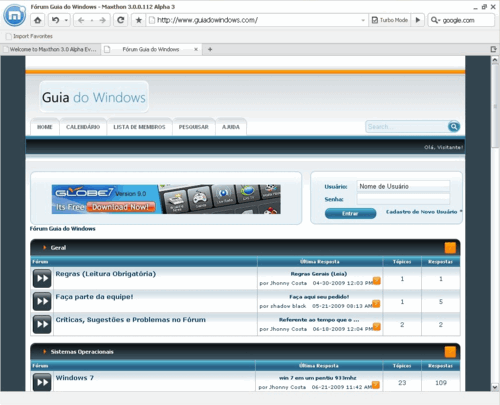The image size is (500, 405).
Task: Click the Nome de Usuário field
Action: pyautogui.click(x=403, y=186)
